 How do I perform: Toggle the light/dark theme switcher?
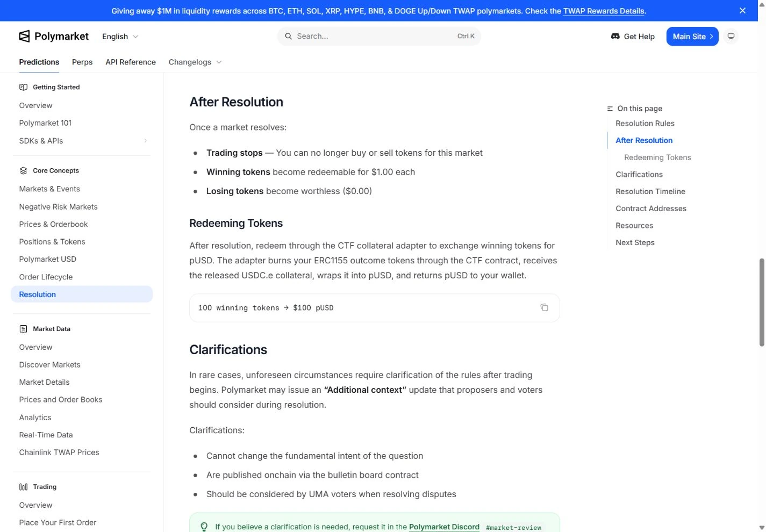pyautogui.click(x=731, y=37)
